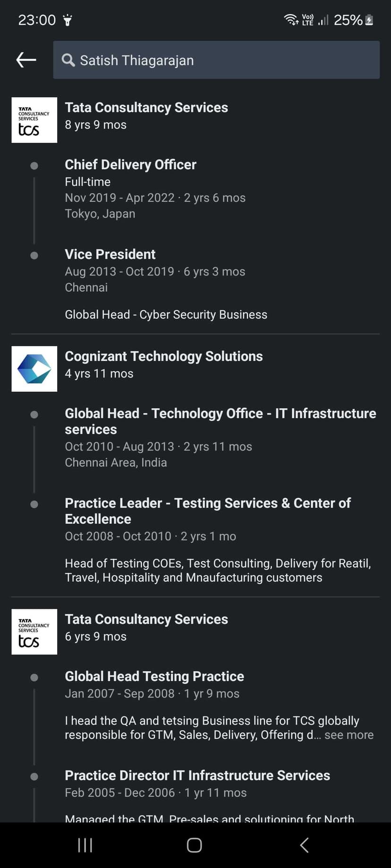Open Cognizant Technology Solutions company name
The image size is (391, 868).
(163, 356)
